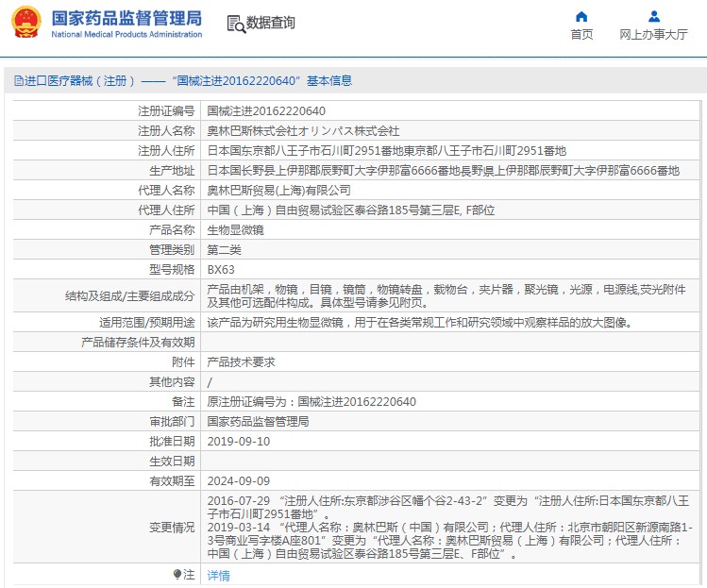Click the 批准日期 label

172,442
